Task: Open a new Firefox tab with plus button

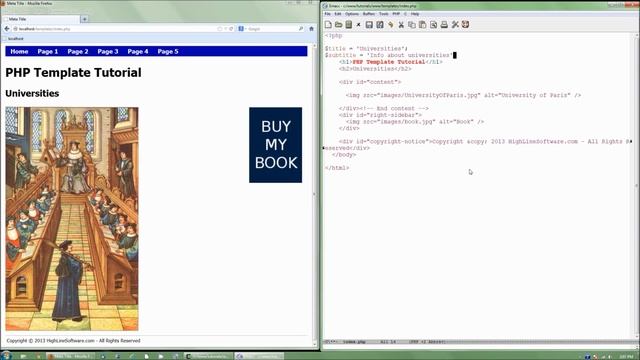Action: tap(84, 19)
